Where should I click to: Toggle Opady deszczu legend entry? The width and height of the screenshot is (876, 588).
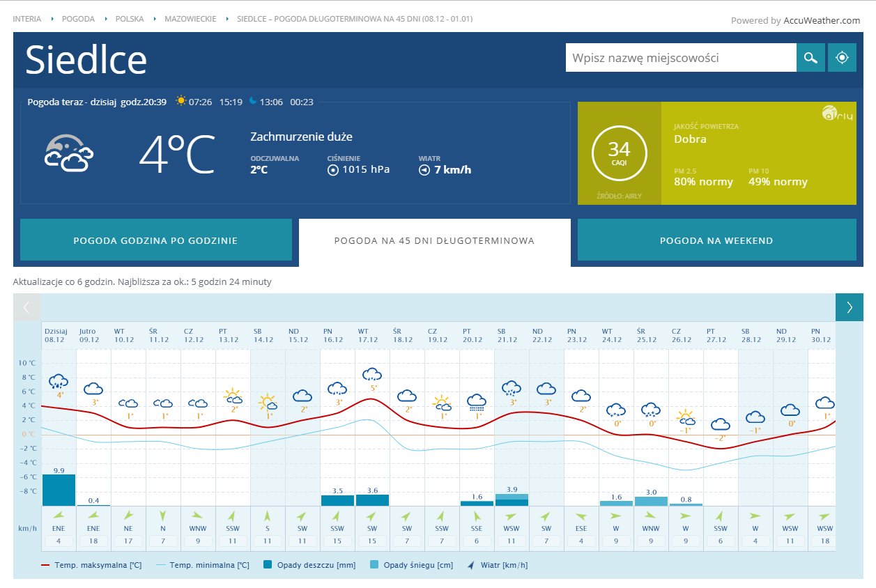307,565
